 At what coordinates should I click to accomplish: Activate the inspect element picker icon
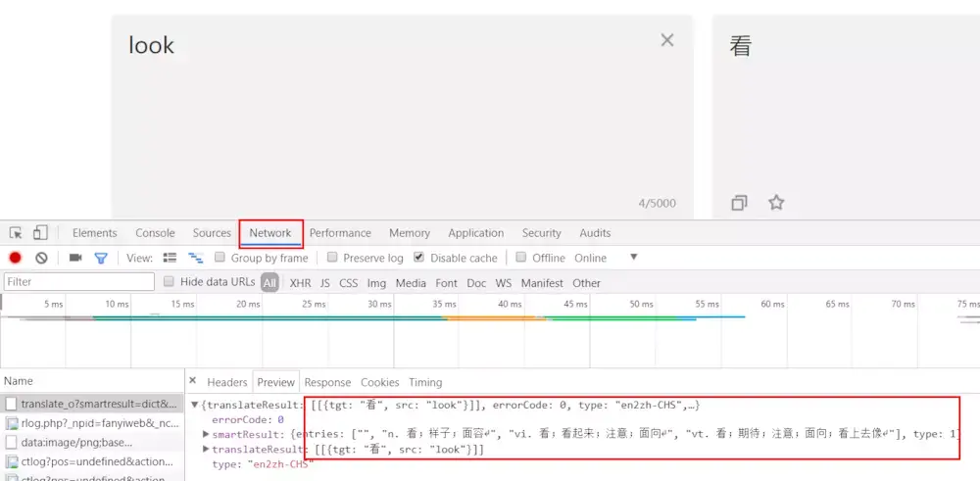point(16,233)
